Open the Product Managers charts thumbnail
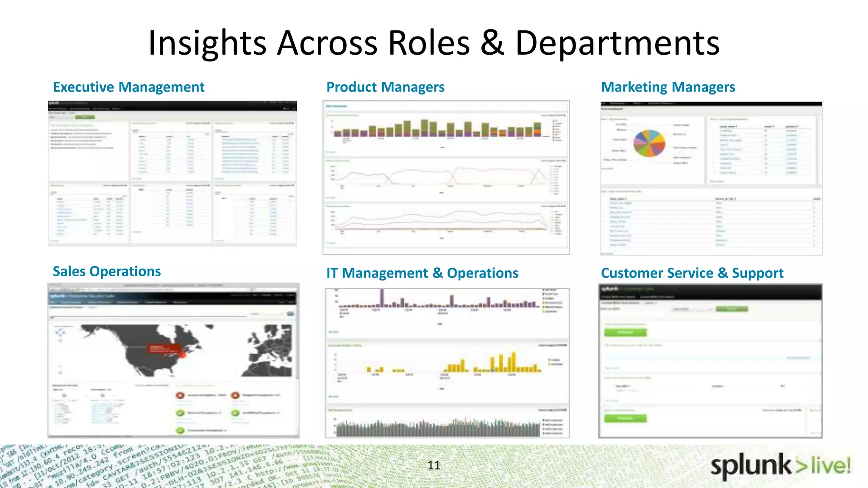Image resolution: width=868 pixels, height=488 pixels. click(x=446, y=177)
